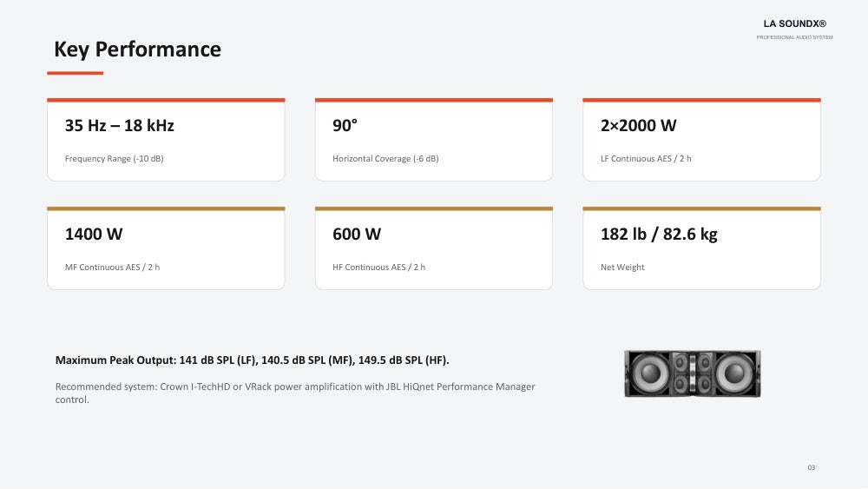Click the 1400 W value text
868x489 pixels.
(94, 235)
